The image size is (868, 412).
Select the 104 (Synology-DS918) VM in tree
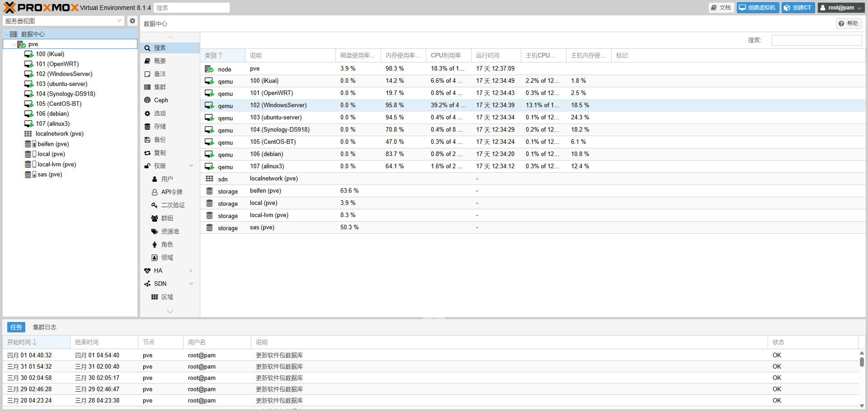coord(65,94)
